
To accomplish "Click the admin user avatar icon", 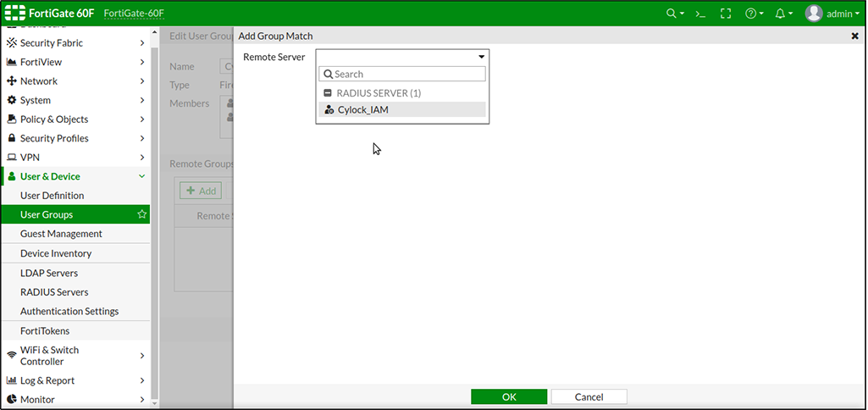I will tap(814, 14).
